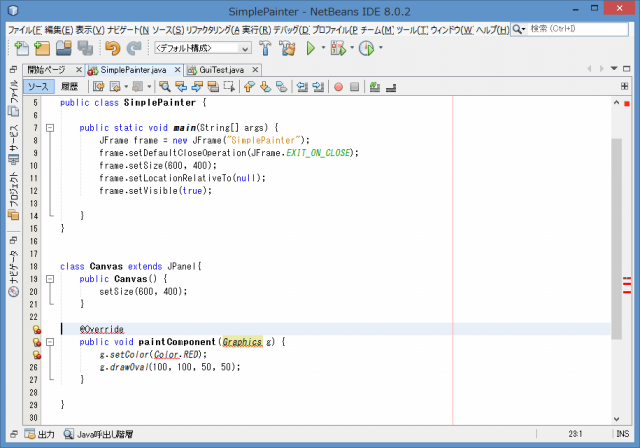This screenshot has height=448, width=640.
Task: Open the リファクタリング menu
Action: tap(212, 30)
